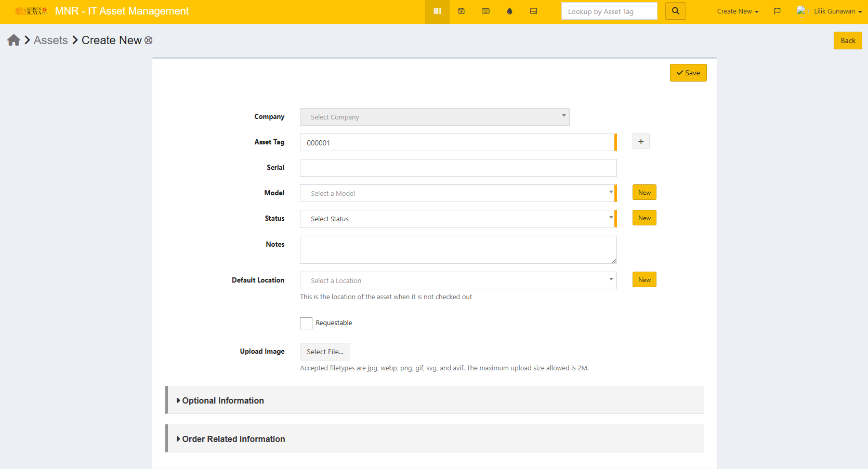This screenshot has width=868, height=469.
Task: Click the Save button
Action: tap(688, 73)
